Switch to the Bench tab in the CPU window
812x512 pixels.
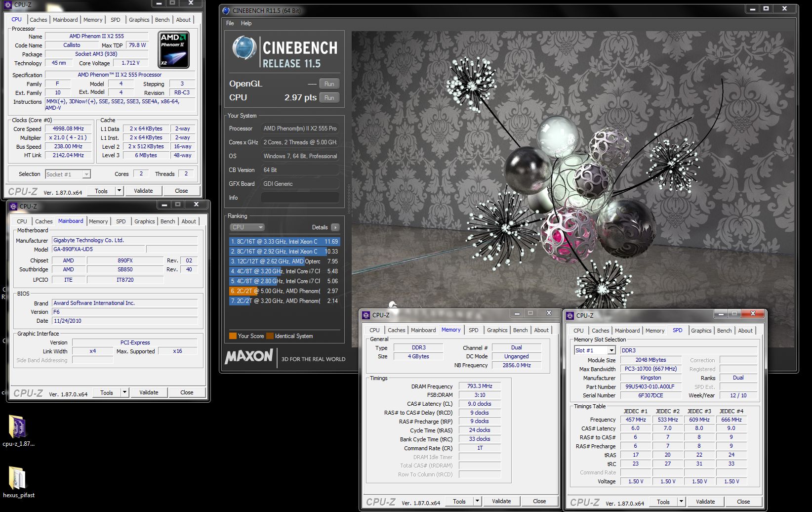tap(162, 20)
